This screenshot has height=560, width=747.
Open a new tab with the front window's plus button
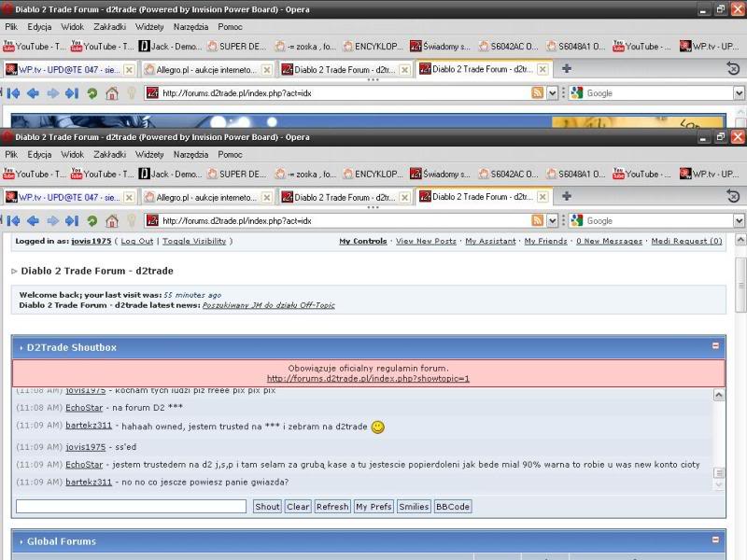(567, 197)
